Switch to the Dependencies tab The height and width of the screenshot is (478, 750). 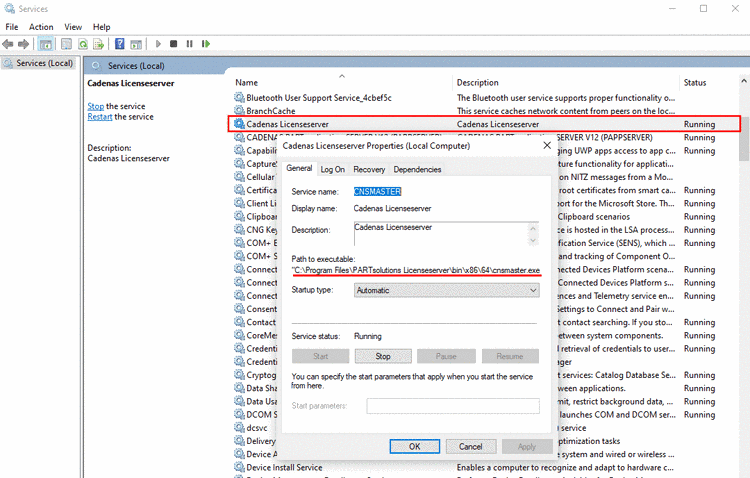[417, 169]
